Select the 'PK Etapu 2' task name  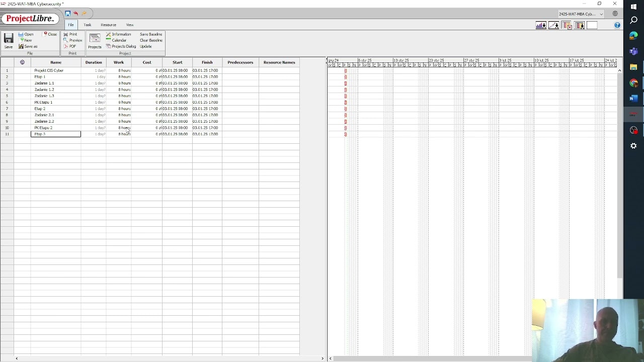pos(43,128)
